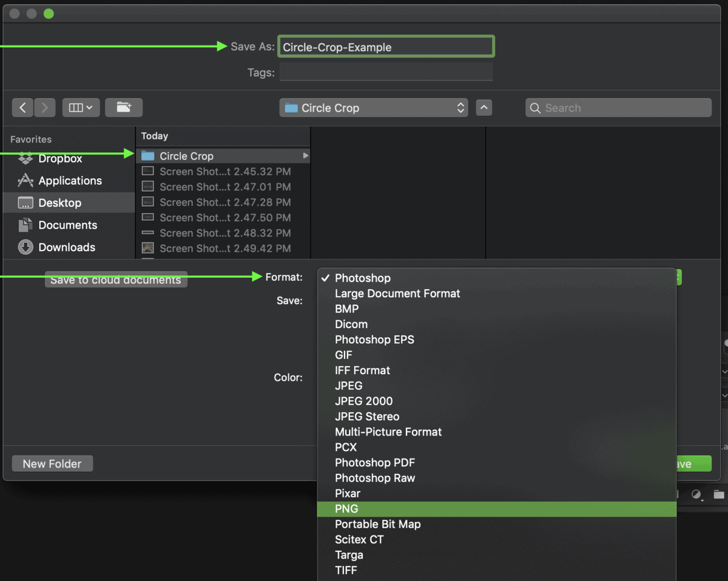Screen dimensions: 728x581
Task: Select TIFF from the Format list
Action: tap(496, 570)
